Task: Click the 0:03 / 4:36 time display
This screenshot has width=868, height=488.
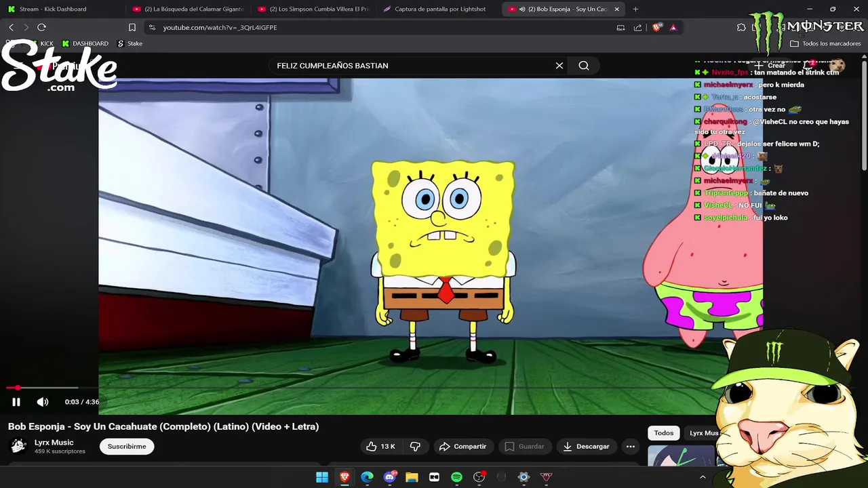Action: tap(82, 402)
